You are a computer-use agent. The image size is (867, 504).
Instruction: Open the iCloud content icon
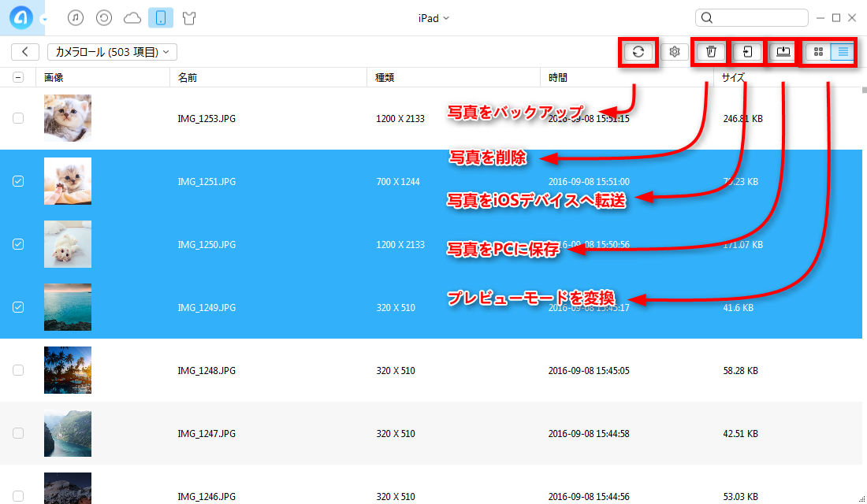(132, 18)
